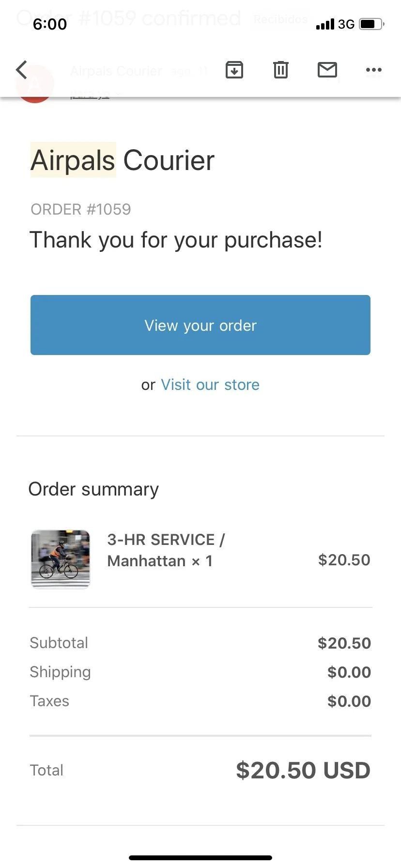Tap the cellular signal bars icon
Screen dimensions: 401x868
[325, 24]
